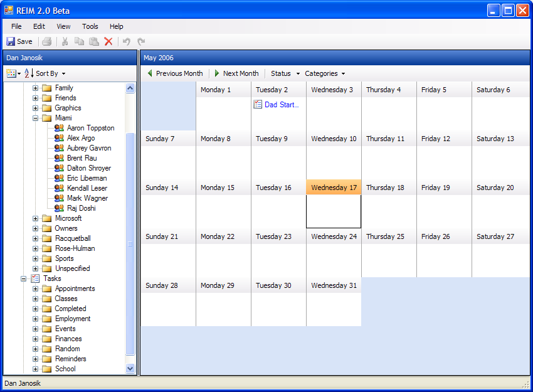The height and width of the screenshot is (392, 533).
Task: Click the Redo arrow icon
Action: coord(141,41)
